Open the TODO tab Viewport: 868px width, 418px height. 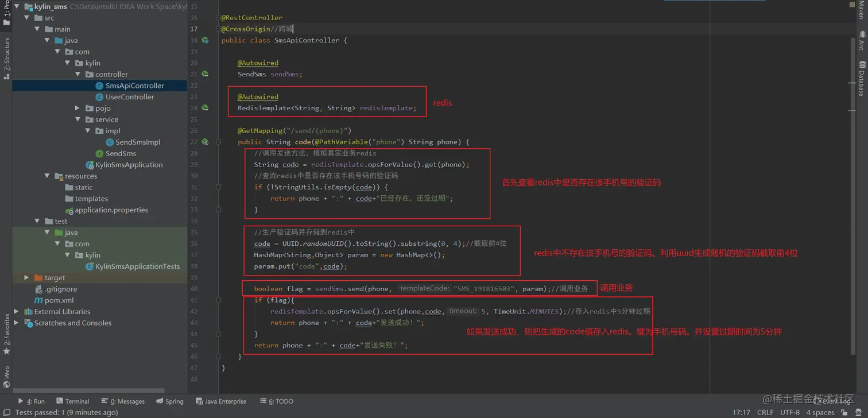coord(276,401)
